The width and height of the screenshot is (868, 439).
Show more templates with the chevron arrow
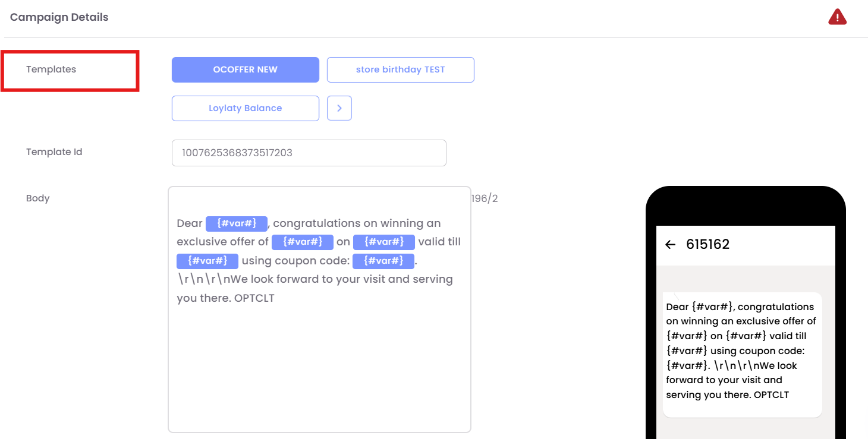click(x=339, y=108)
